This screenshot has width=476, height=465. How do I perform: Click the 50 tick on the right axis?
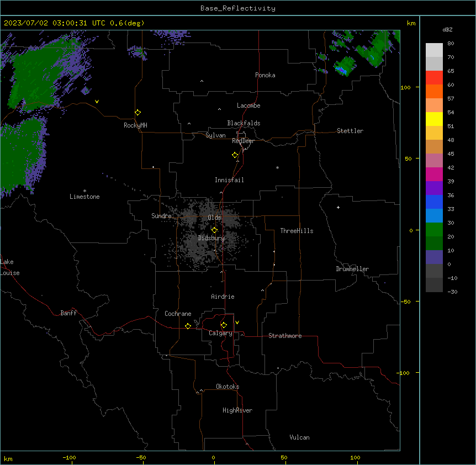coord(408,158)
